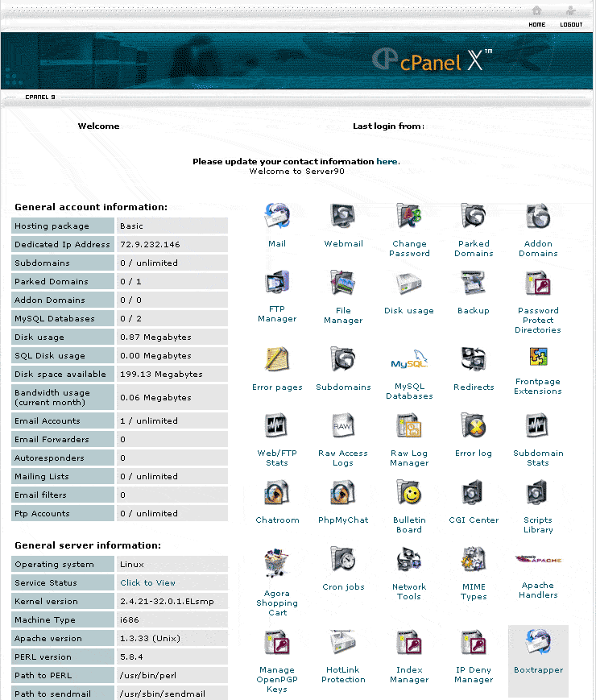Open the Change Password text link
Image resolution: width=596 pixels, height=700 pixels.
pos(409,248)
